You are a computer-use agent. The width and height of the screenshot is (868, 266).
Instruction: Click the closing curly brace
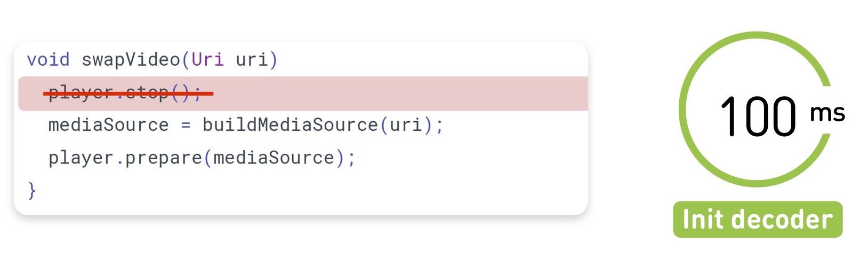(32, 190)
